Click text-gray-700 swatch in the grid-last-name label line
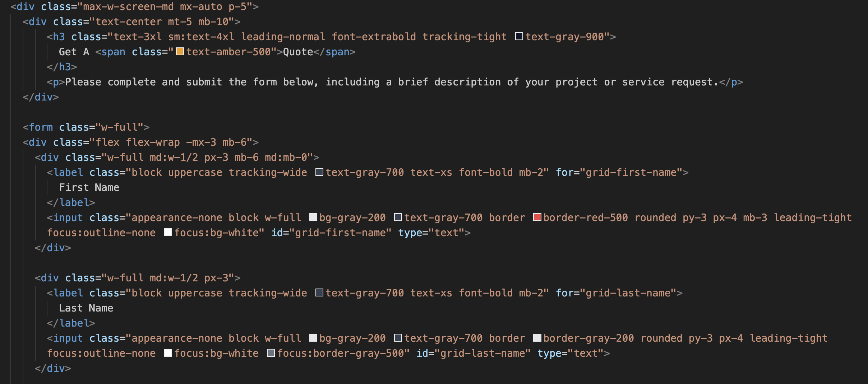868x384 pixels. click(x=319, y=293)
